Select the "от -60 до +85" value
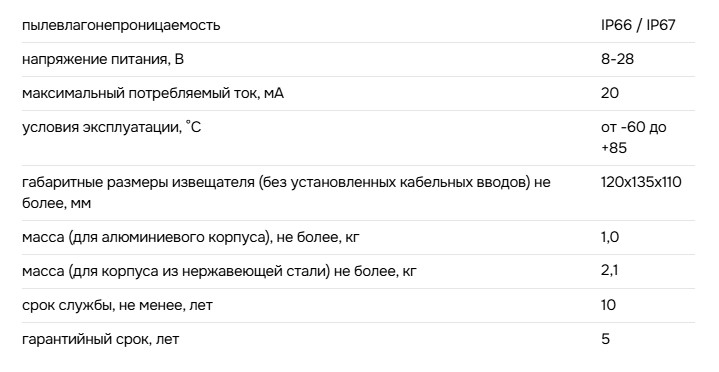Viewport: 719px width, 372px height. (634, 137)
